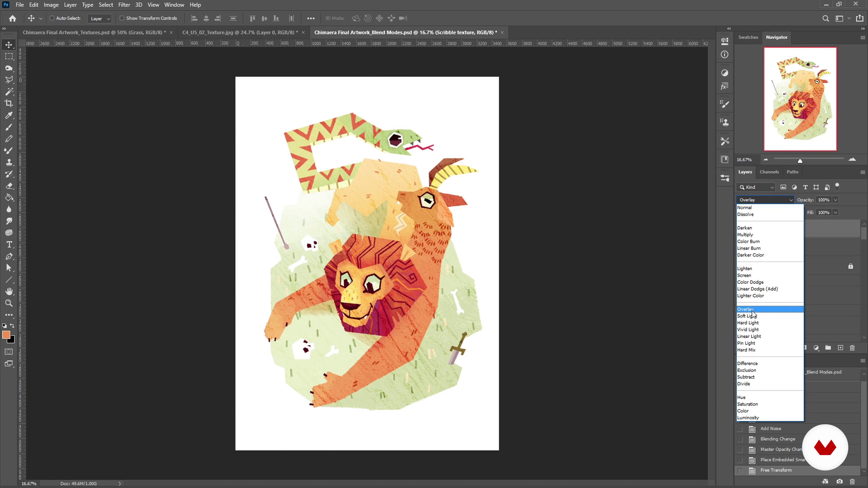Switch to the Paths tab
868x488 pixels.
coord(792,172)
